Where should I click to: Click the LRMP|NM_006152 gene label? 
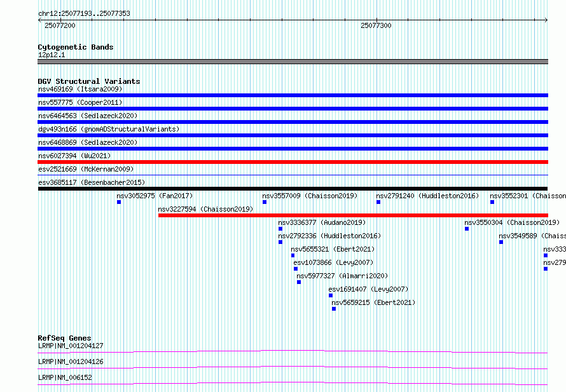click(65, 377)
